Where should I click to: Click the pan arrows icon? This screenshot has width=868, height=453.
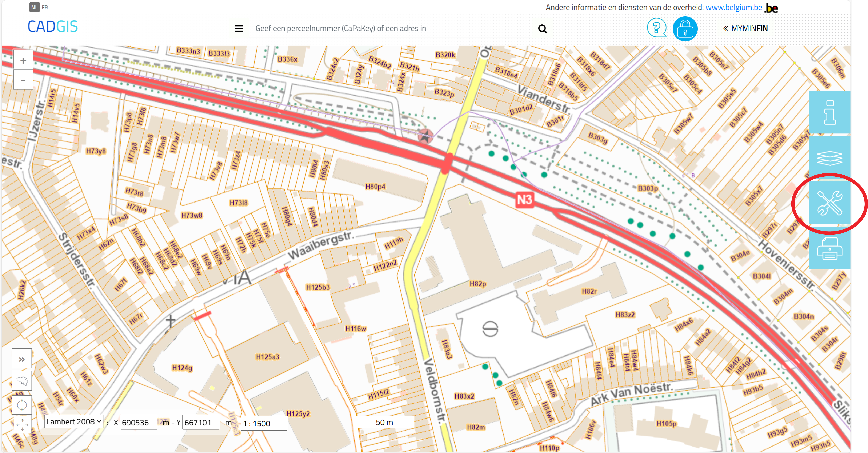[22, 425]
